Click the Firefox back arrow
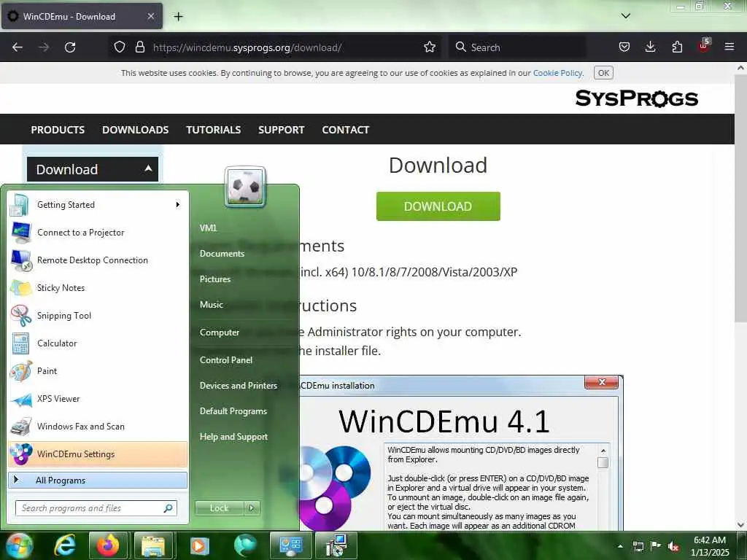This screenshot has width=747, height=560. coord(18,47)
